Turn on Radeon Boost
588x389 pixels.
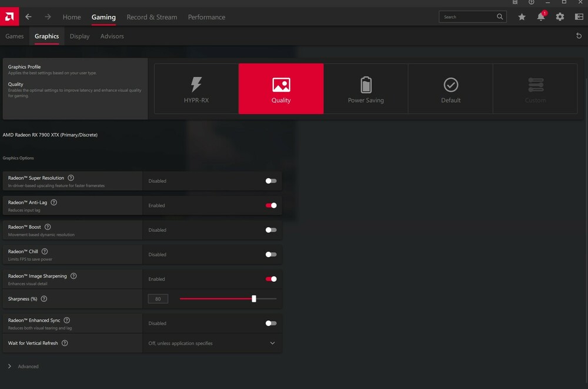point(270,230)
